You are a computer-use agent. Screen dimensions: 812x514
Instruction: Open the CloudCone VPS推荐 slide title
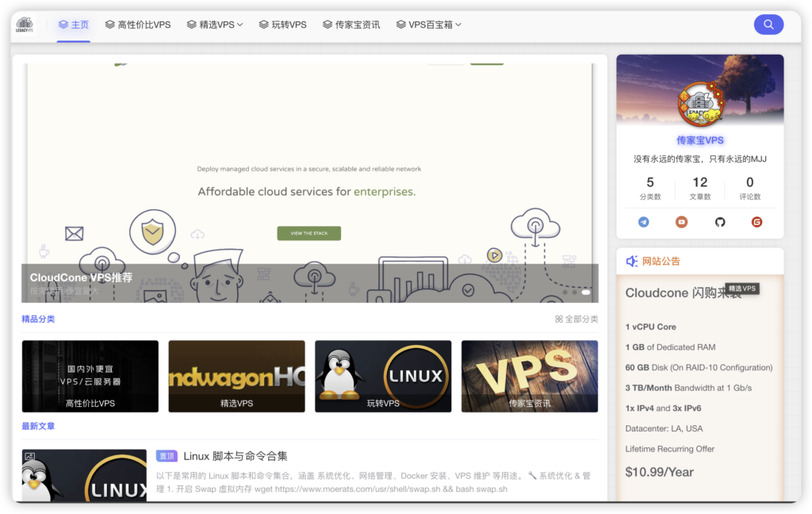click(x=82, y=278)
